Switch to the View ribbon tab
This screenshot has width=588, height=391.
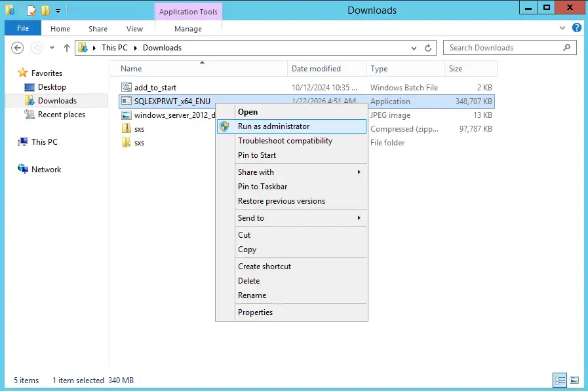134,29
